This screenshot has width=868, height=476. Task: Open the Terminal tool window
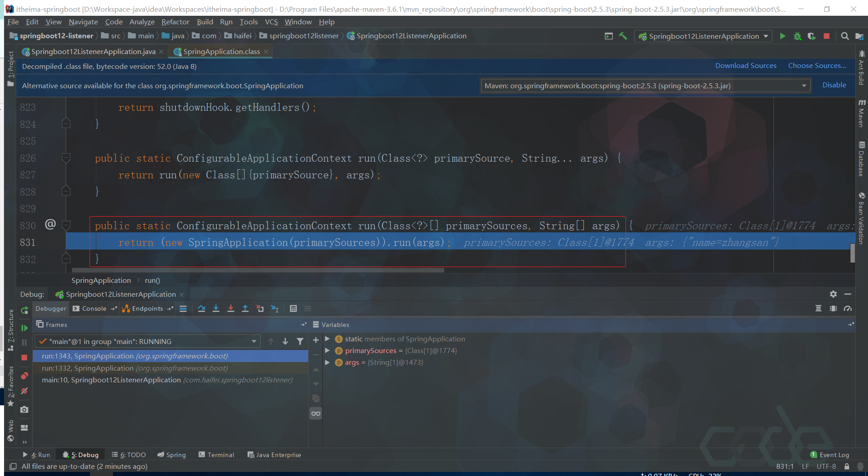[216, 455]
